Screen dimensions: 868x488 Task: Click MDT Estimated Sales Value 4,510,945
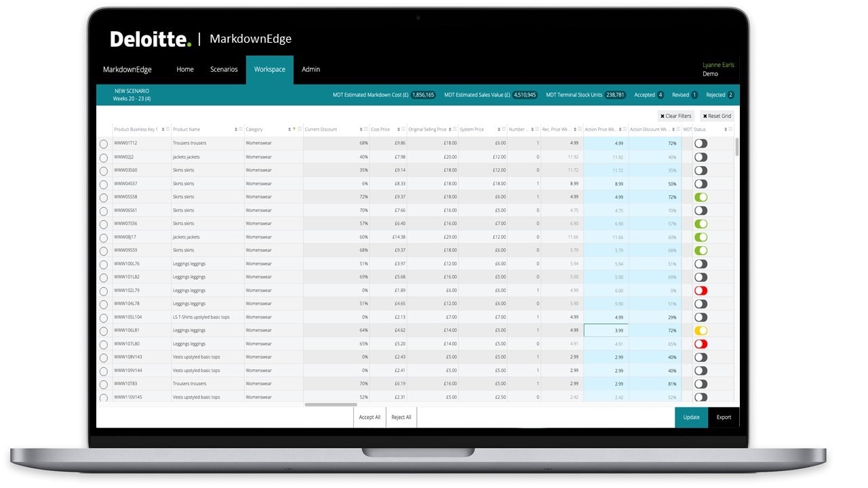525,95
